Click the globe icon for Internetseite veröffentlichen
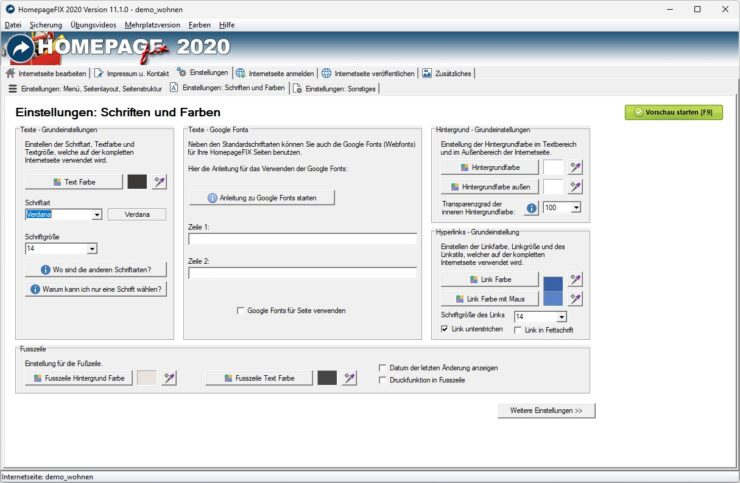This screenshot has width=740, height=483. point(326,73)
